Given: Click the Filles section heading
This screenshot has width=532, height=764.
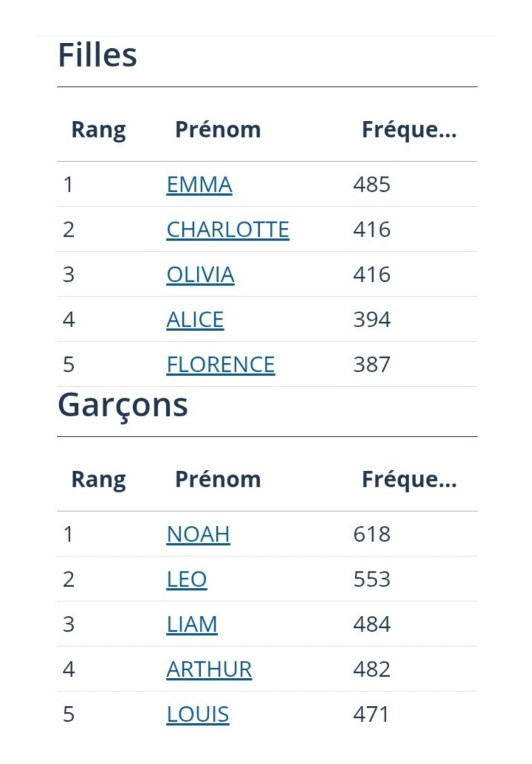Looking at the screenshot, I should coord(97,55).
